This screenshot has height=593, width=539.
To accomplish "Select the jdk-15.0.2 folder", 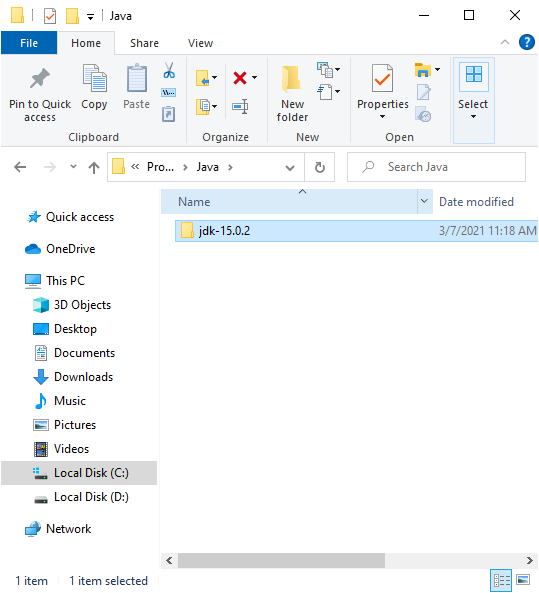I will coord(356,230).
